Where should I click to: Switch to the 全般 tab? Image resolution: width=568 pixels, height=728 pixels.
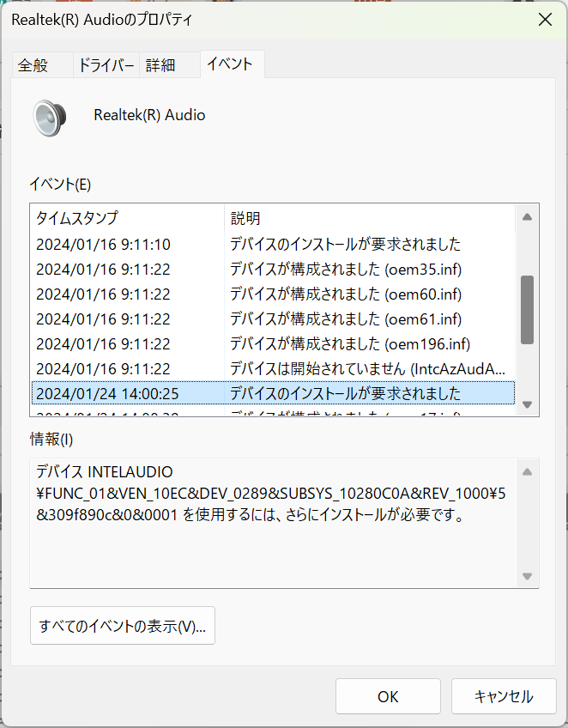[x=42, y=65]
